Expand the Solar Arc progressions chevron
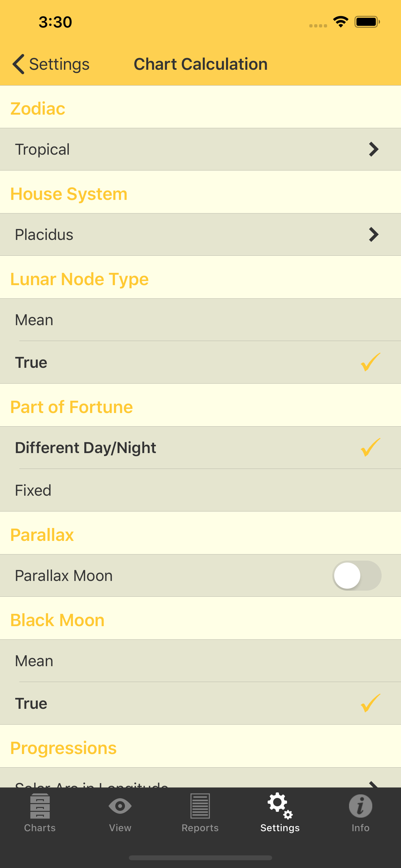The image size is (401, 868). click(373, 784)
